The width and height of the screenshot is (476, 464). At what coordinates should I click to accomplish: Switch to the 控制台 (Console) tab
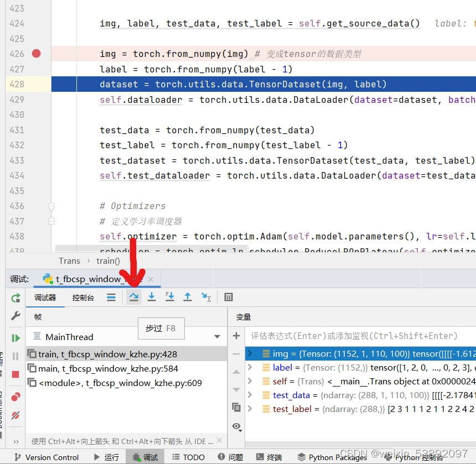(x=83, y=298)
